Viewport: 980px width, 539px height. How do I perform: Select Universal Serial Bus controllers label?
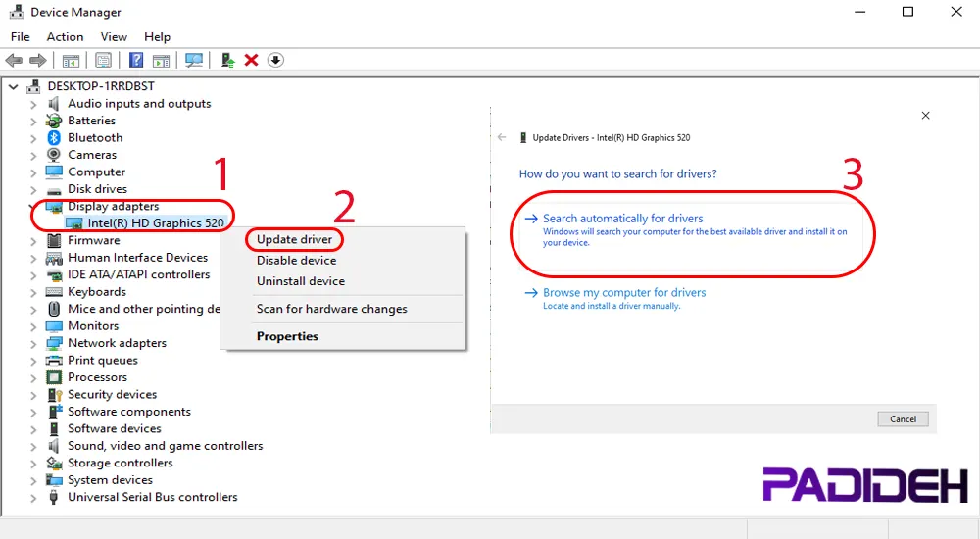tap(153, 497)
